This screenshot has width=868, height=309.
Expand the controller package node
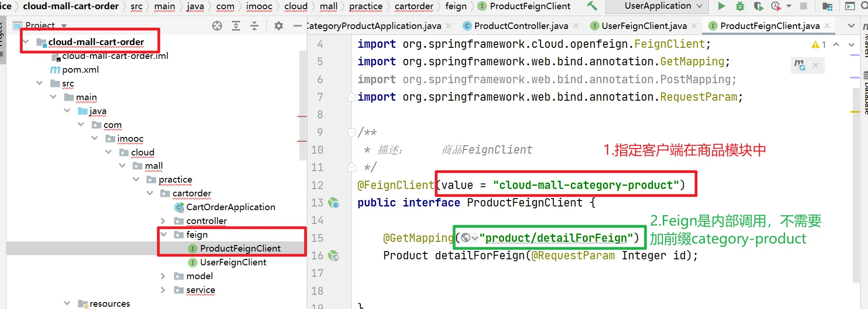click(163, 221)
